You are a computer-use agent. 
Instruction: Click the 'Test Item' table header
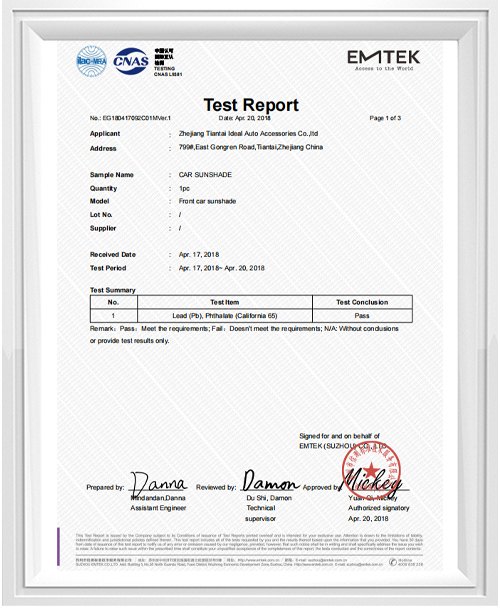pyautogui.click(x=225, y=302)
